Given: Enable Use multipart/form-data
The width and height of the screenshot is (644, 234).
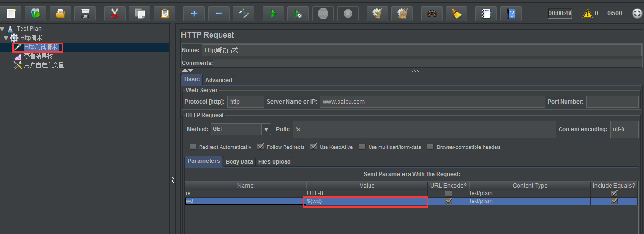Looking at the screenshot, I should click(362, 147).
